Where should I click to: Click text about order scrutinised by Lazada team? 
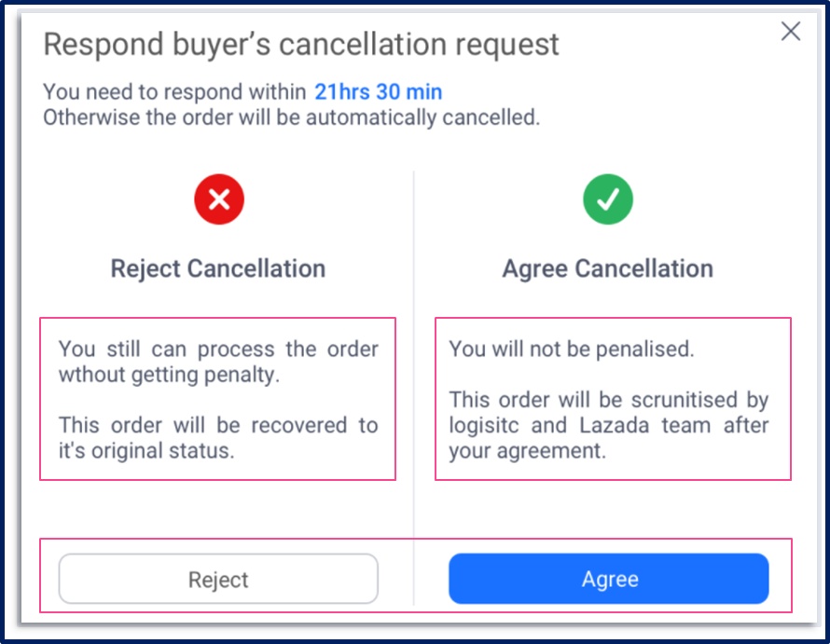pyautogui.click(x=609, y=425)
